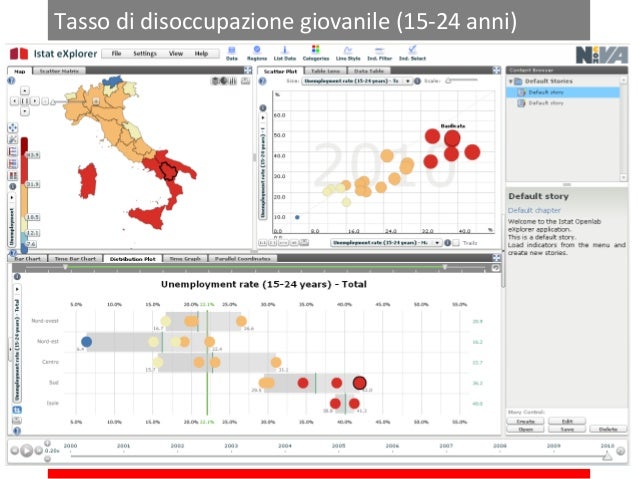Screen dimensions: 638x479
Task: Switch to the Bar Chart tab
Action: click(27, 259)
